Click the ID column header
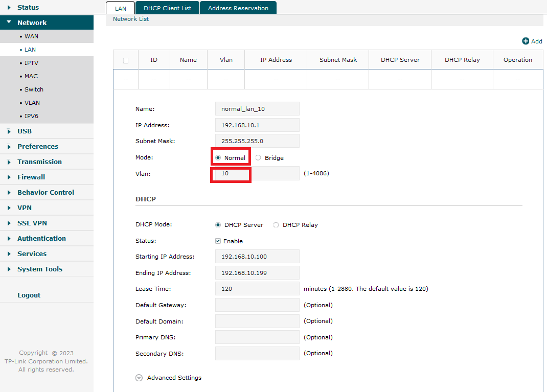Viewport: 547px width, 392px height. (154, 60)
